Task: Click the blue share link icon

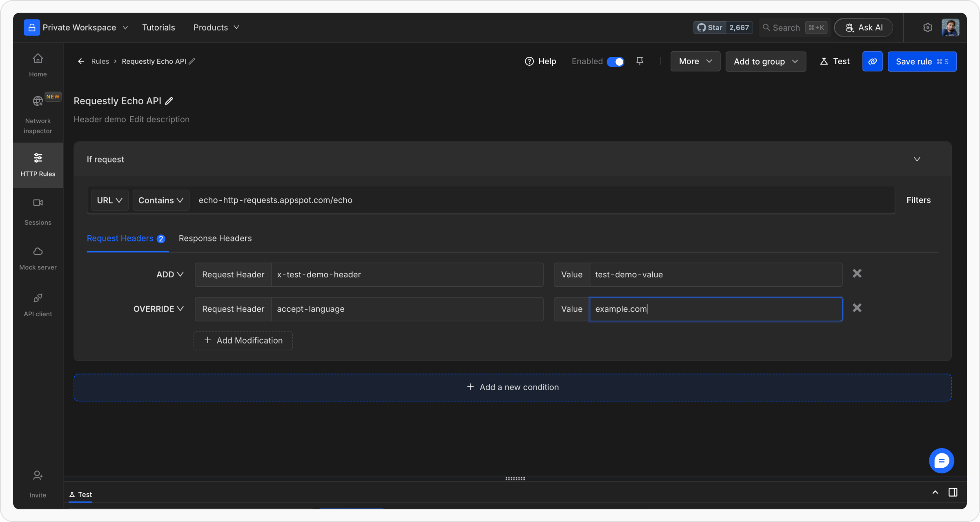Action: coord(872,61)
